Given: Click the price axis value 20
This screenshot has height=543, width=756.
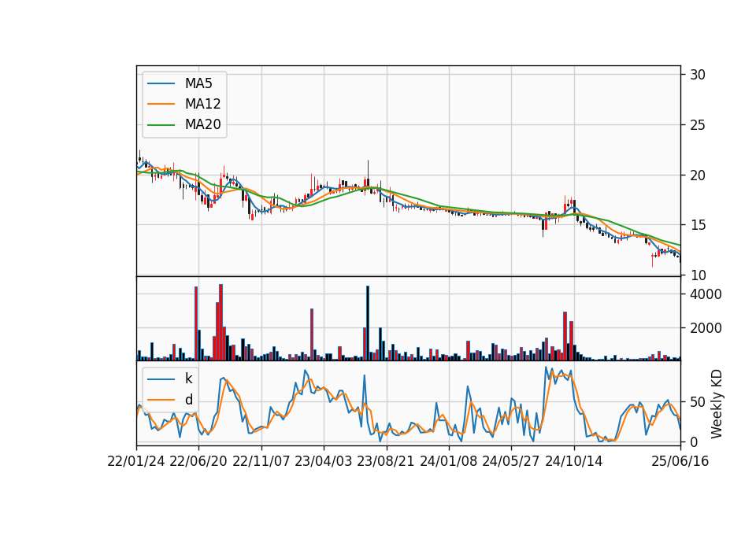Looking at the screenshot, I should click(x=698, y=175).
